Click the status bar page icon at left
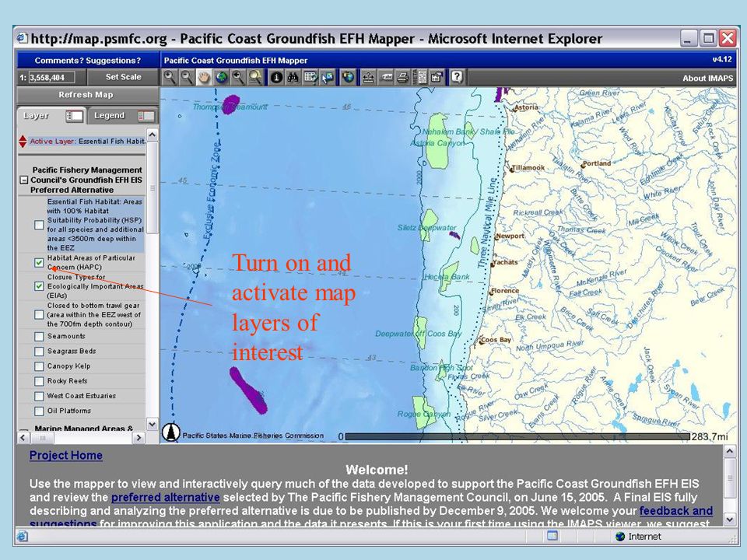The width and height of the screenshot is (747, 560). pyautogui.click(x=23, y=537)
